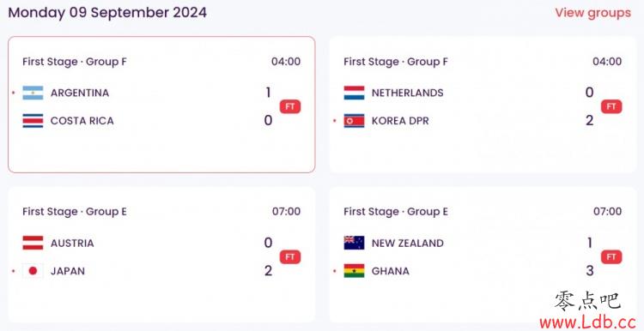Open the NEW ZEALAND team name
The image size is (644, 331).
(x=407, y=244)
